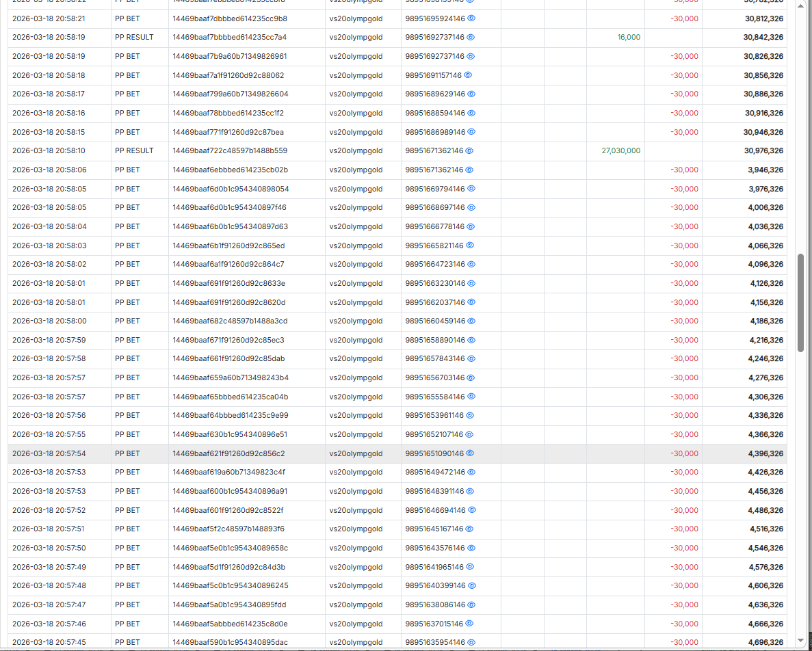Select balance value 4,606,326
Screen dimensions: 812x651
tap(765, 586)
